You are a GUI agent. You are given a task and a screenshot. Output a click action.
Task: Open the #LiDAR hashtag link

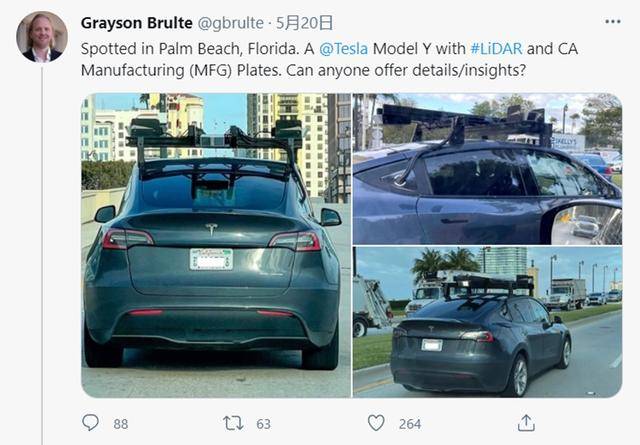(x=496, y=49)
